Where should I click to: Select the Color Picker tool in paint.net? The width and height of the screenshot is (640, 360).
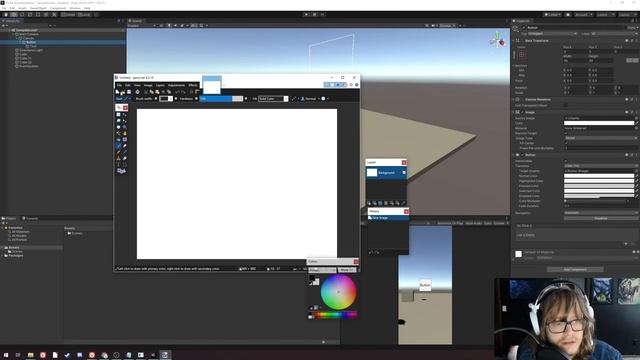[x=124, y=152]
